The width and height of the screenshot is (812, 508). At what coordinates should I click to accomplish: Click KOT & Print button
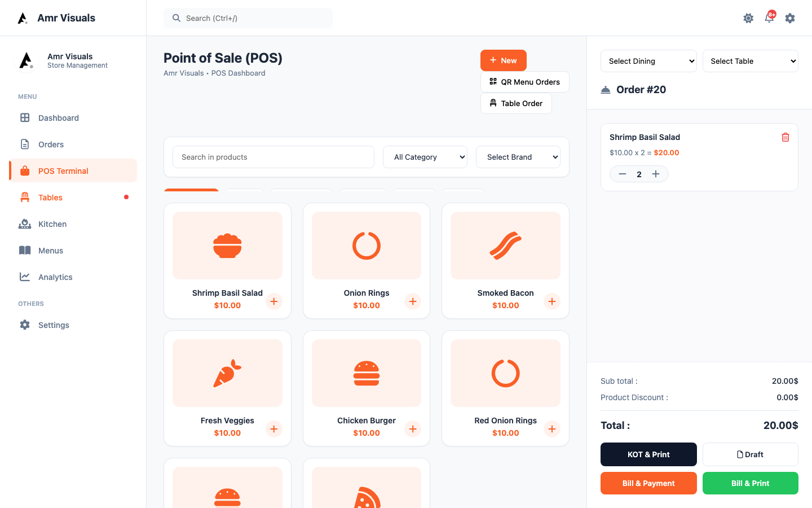tap(648, 454)
